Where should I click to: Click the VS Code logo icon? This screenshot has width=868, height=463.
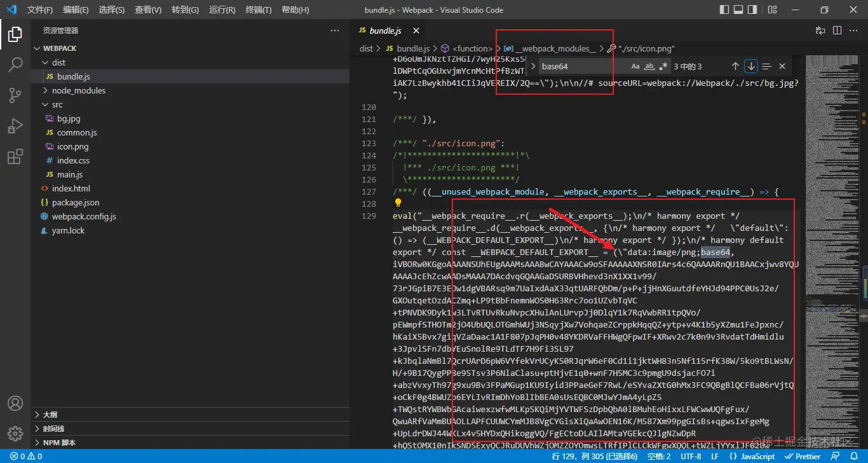11,10
